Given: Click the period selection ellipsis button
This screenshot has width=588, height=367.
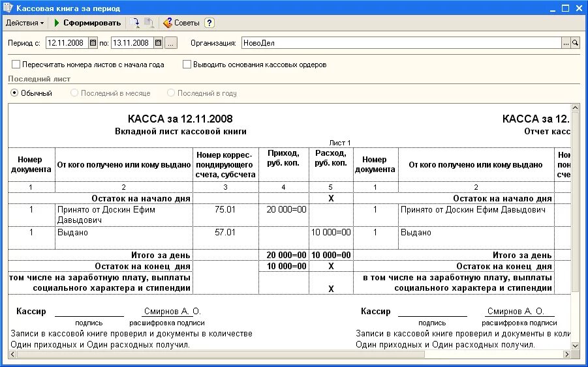Looking at the screenshot, I should pyautogui.click(x=170, y=42).
